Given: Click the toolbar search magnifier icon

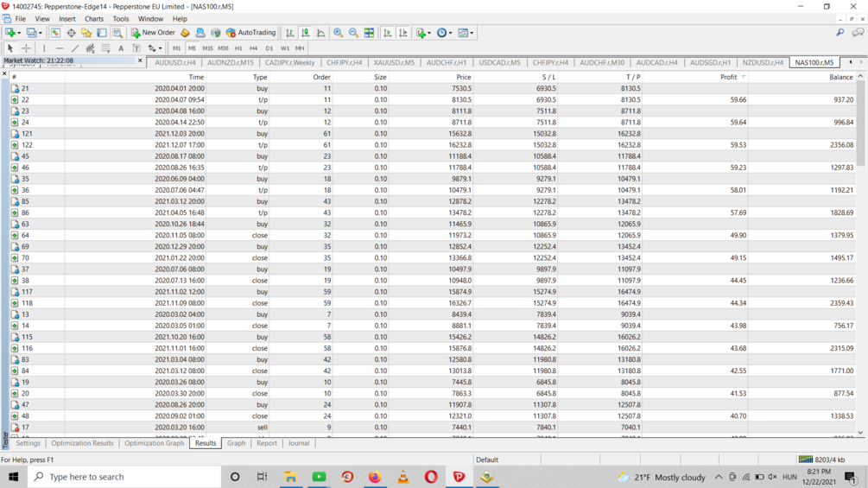Looking at the screenshot, I should pyautogui.click(x=839, y=33).
